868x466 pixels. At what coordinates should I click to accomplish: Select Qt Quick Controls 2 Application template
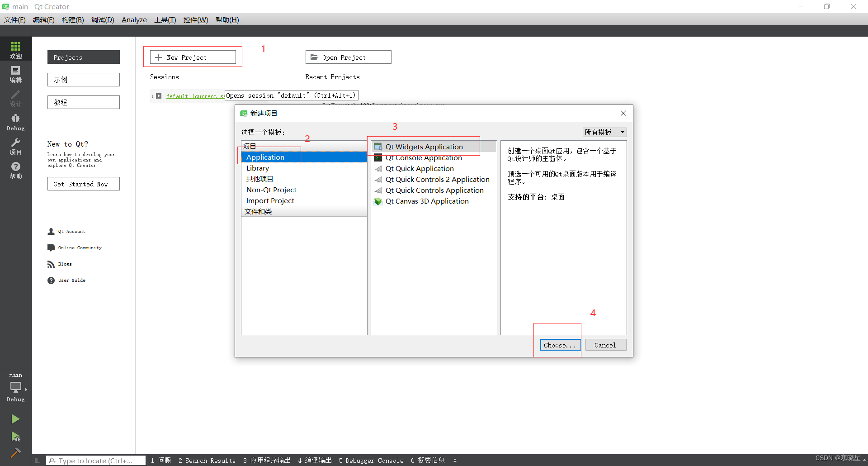click(x=434, y=179)
